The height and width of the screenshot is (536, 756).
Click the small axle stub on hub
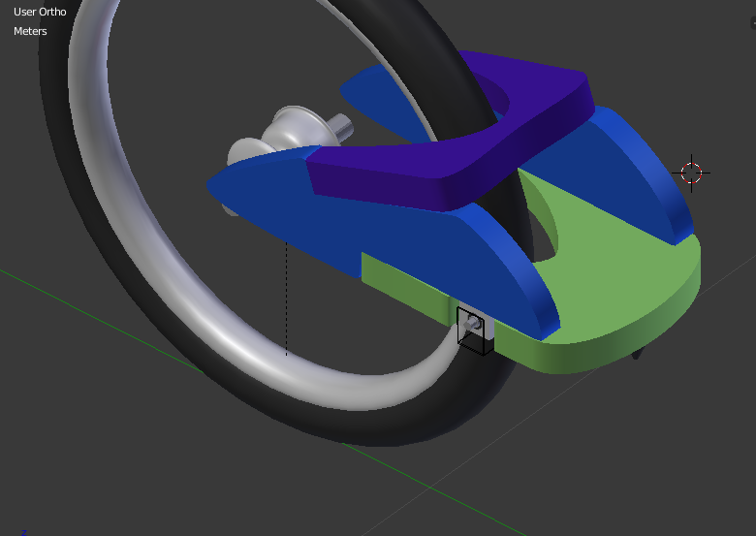(x=341, y=124)
